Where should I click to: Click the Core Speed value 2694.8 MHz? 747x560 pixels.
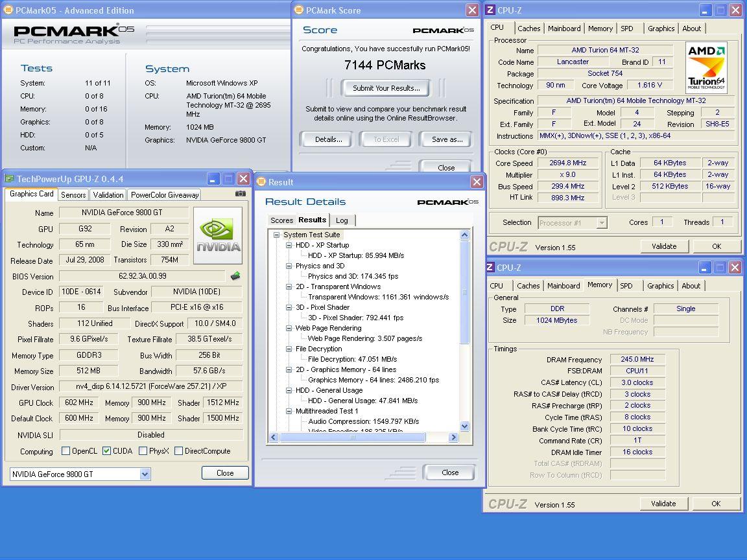(x=568, y=163)
